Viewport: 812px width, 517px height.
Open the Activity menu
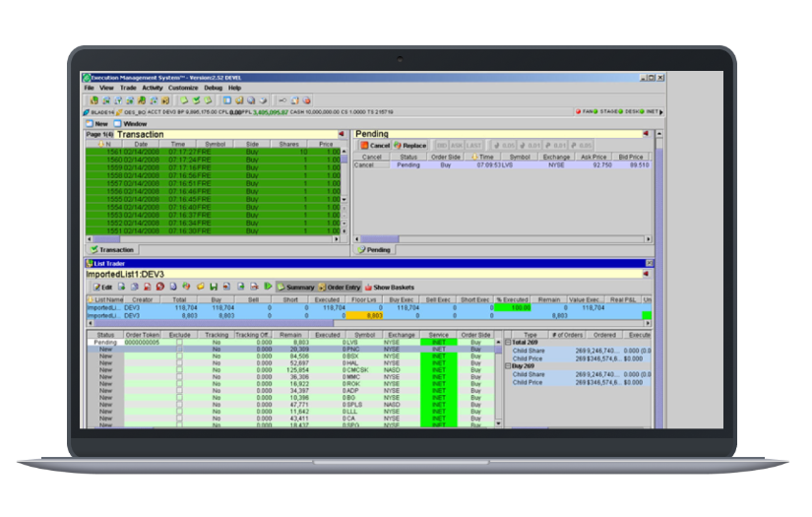[x=153, y=88]
